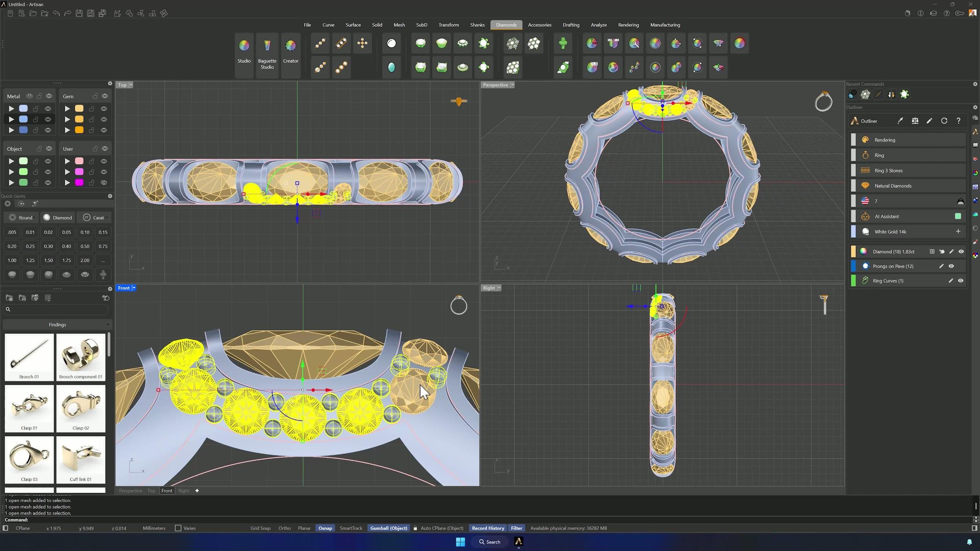This screenshot has width=980, height=551.
Task: Expand the pale pink User layer row
Action: (67, 161)
